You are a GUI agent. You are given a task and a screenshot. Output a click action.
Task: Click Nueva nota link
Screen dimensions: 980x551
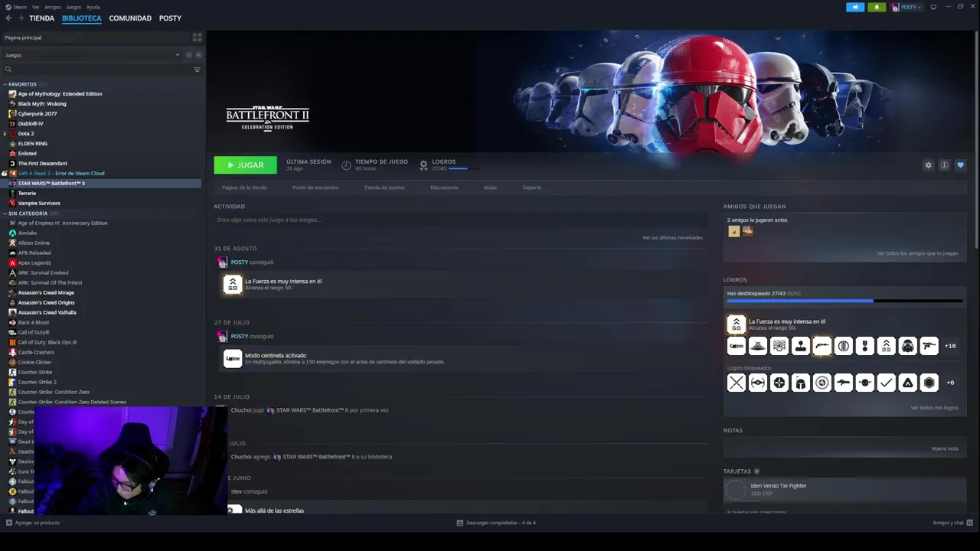click(x=945, y=448)
